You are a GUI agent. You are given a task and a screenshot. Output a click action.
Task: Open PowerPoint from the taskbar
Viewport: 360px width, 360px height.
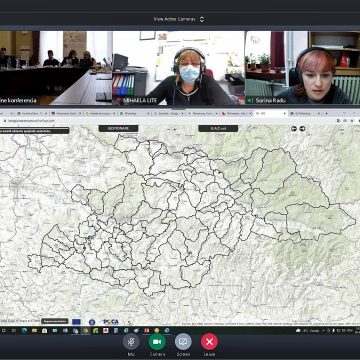[146, 330]
